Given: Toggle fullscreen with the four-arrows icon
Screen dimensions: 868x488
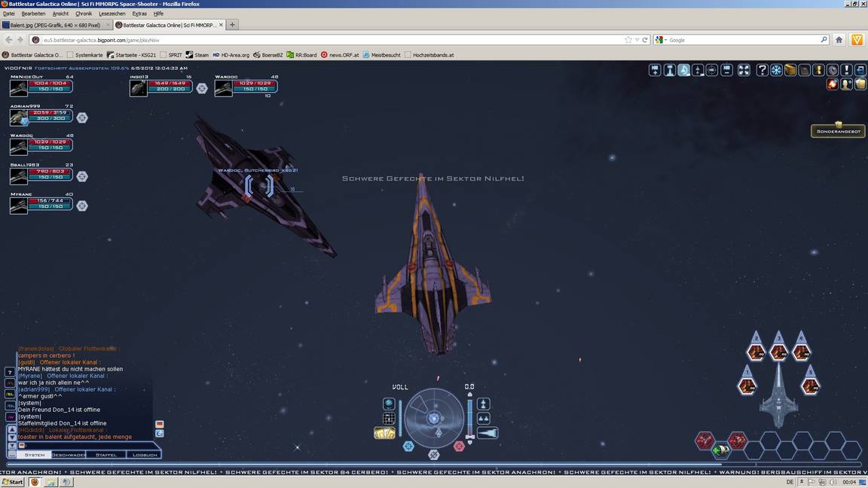Looking at the screenshot, I should [x=744, y=70].
